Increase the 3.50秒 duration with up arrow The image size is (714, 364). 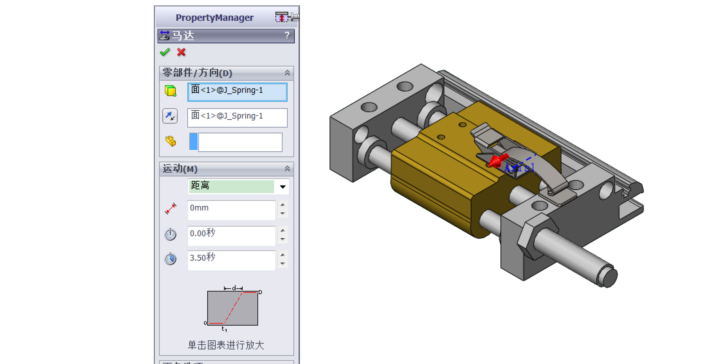283,255
